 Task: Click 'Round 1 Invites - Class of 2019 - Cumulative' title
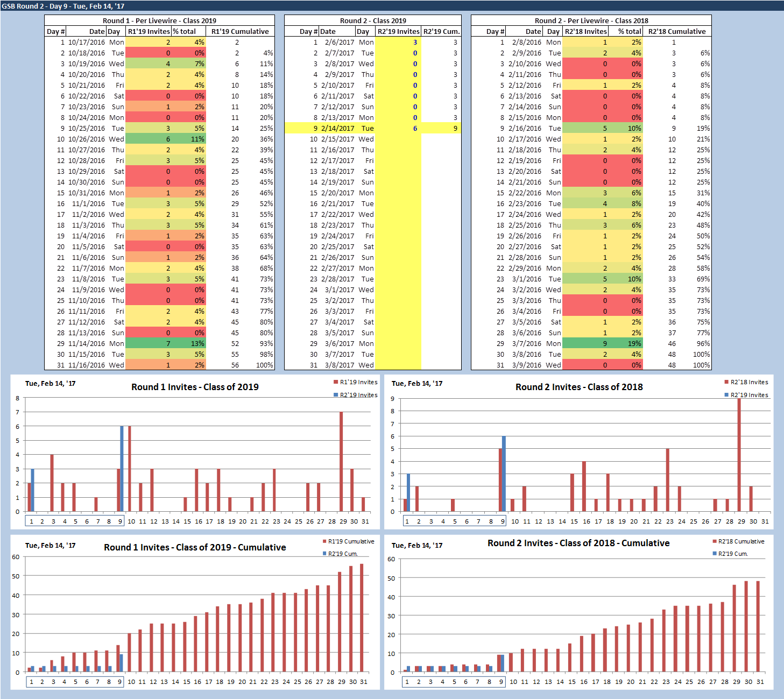coord(195,547)
